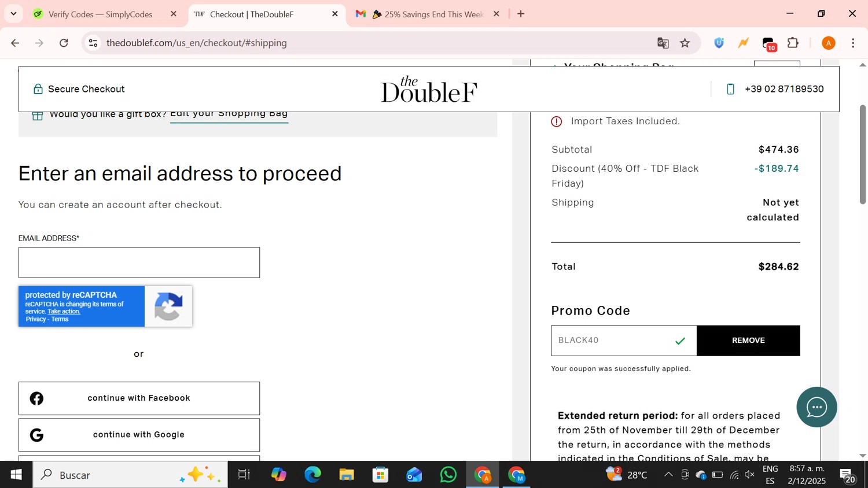Open File Explorer from taskbar

[347, 475]
